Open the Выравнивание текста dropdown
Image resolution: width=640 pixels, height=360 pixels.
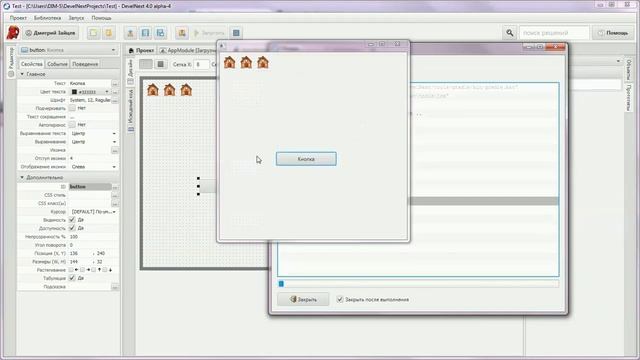(114, 133)
